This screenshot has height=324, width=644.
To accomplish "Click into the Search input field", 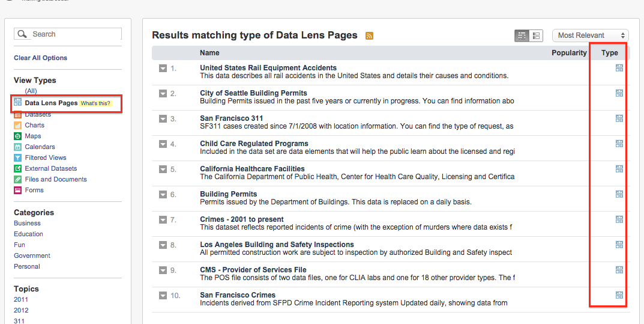I will coord(68,34).
